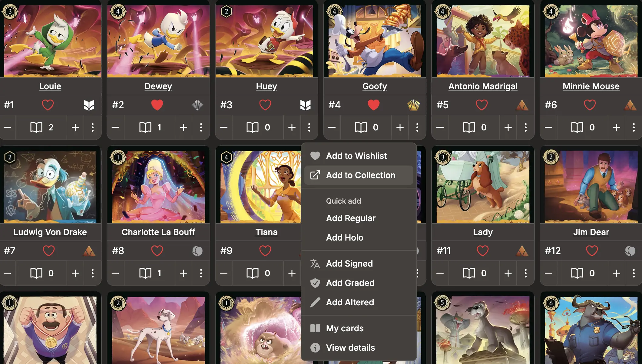Click the rarity icon on Goofy card

pyautogui.click(x=413, y=105)
